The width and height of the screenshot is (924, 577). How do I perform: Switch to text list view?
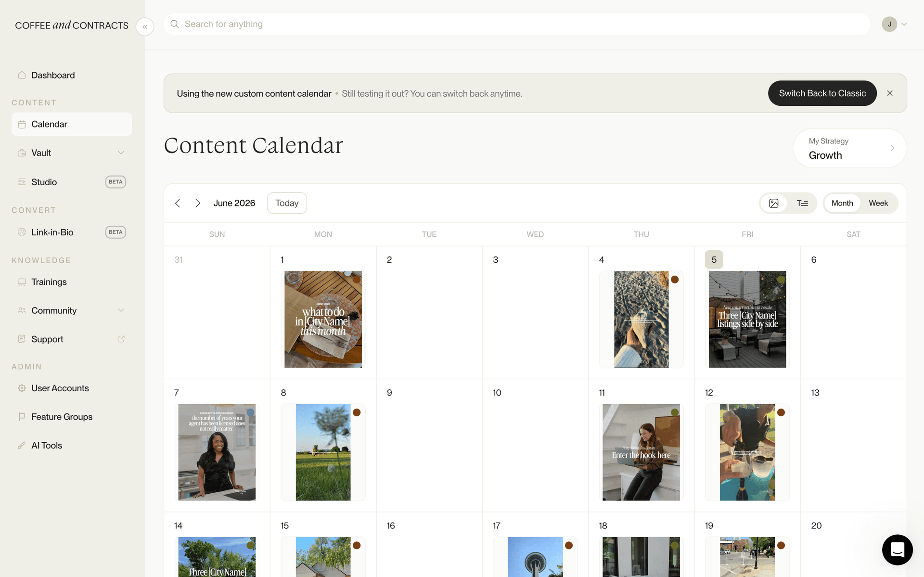pos(802,203)
